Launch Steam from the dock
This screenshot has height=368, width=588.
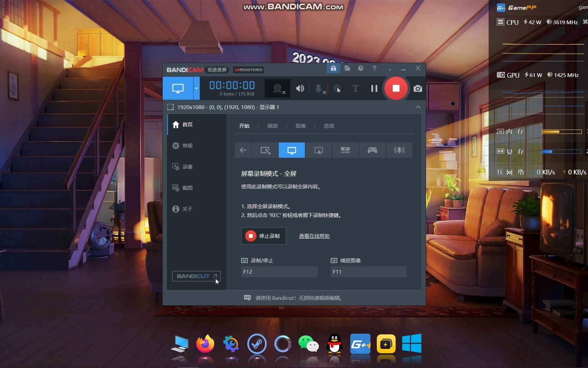pyautogui.click(x=257, y=344)
